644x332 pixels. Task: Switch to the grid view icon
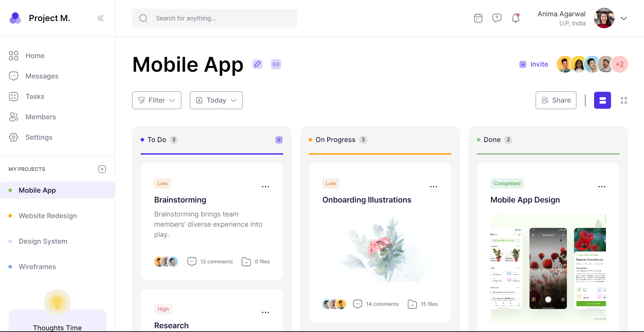(624, 100)
